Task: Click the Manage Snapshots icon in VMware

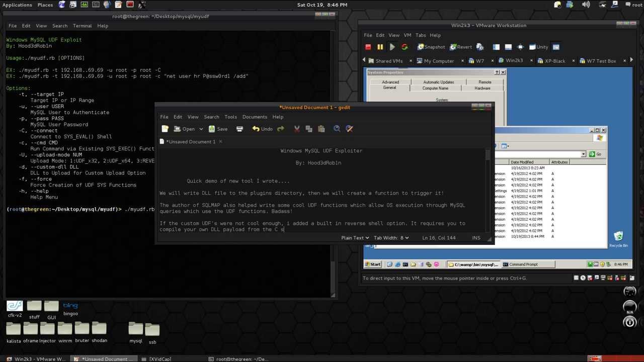Action: (480, 47)
